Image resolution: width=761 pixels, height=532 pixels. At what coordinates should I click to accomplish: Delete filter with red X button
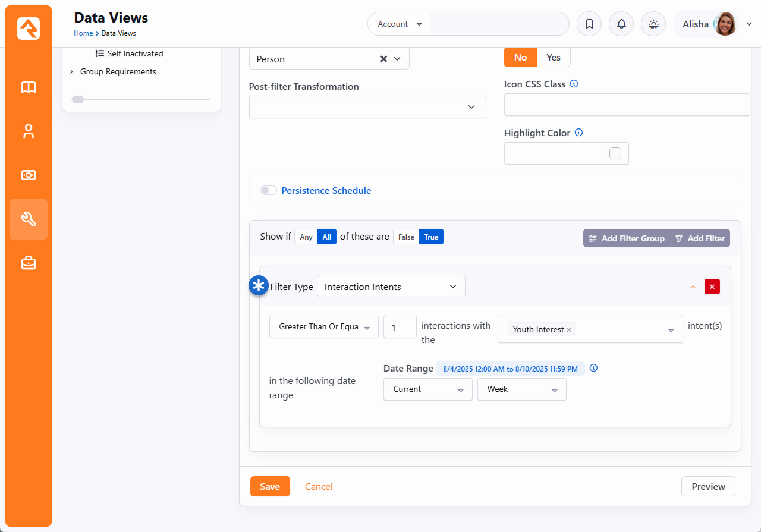712,287
